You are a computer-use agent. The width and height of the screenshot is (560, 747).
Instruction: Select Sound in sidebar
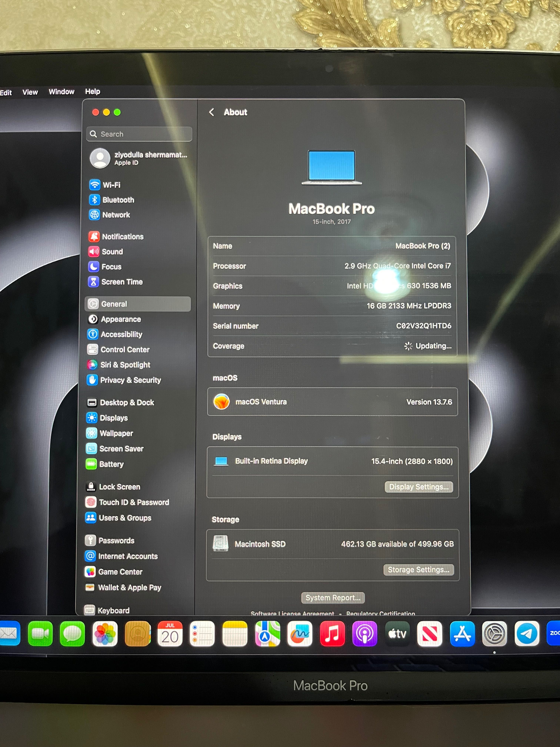coord(106,252)
